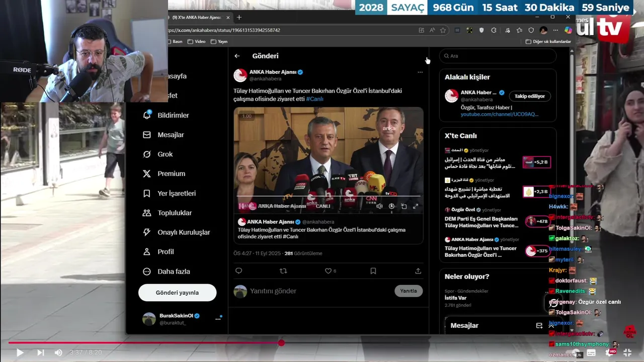Play the outer stream video
The width and height of the screenshot is (644, 362).
(20, 352)
